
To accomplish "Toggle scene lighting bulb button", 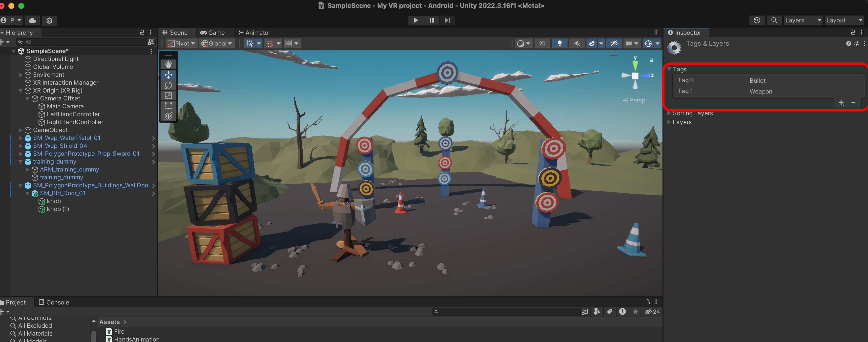I will (559, 43).
